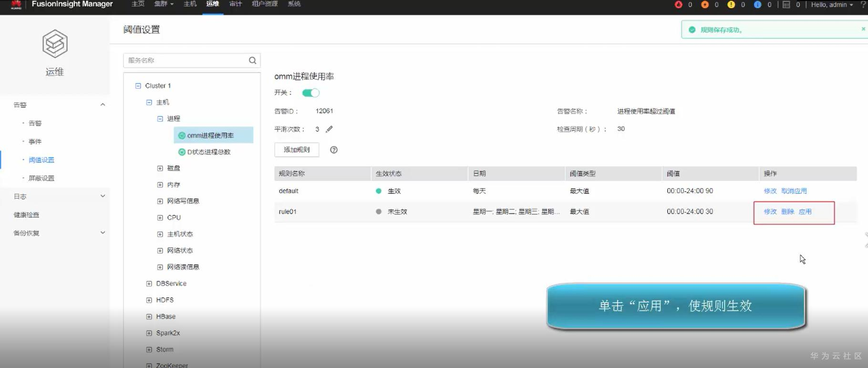Click the FusionInsight Manager title
868x368 pixels.
pos(72,4)
